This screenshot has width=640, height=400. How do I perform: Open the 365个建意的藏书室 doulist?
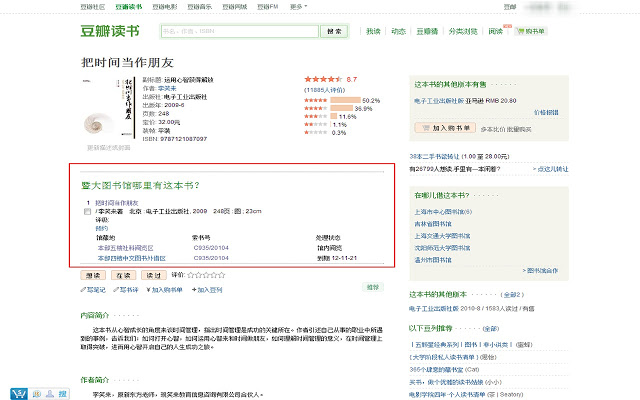(x=436, y=369)
